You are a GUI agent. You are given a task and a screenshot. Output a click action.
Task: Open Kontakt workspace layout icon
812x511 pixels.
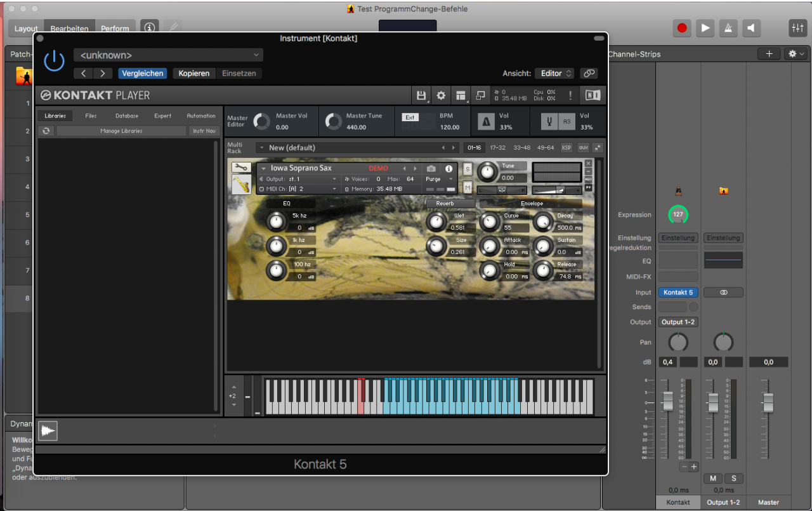(x=461, y=96)
